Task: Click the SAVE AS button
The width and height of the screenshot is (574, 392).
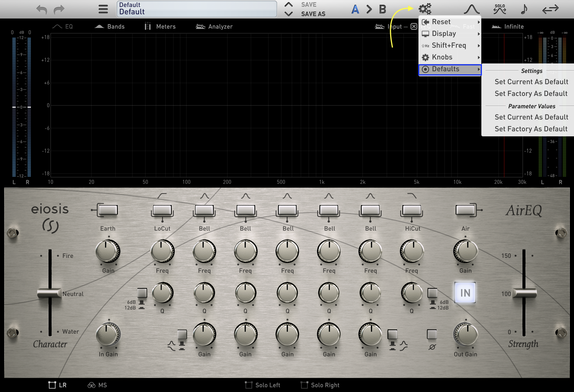Action: (313, 14)
